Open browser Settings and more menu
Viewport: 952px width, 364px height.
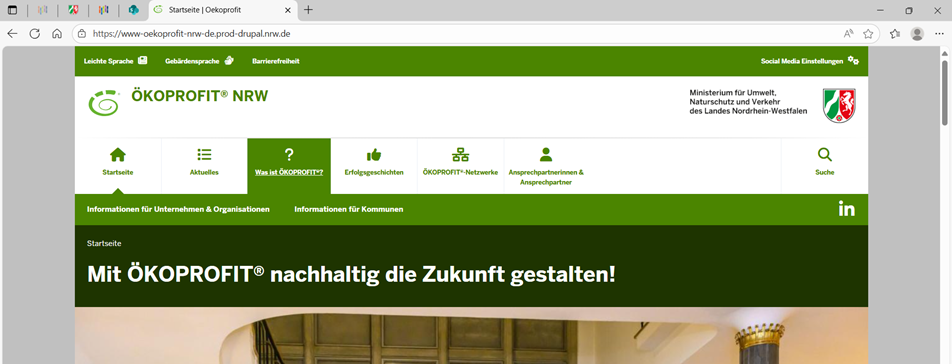click(939, 34)
